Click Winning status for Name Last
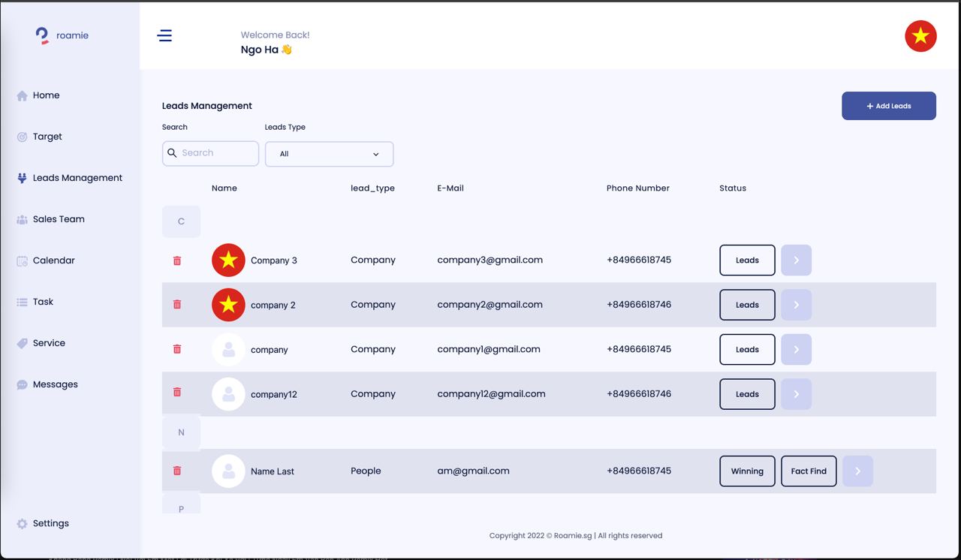Viewport: 961px width, 560px height. click(x=747, y=471)
